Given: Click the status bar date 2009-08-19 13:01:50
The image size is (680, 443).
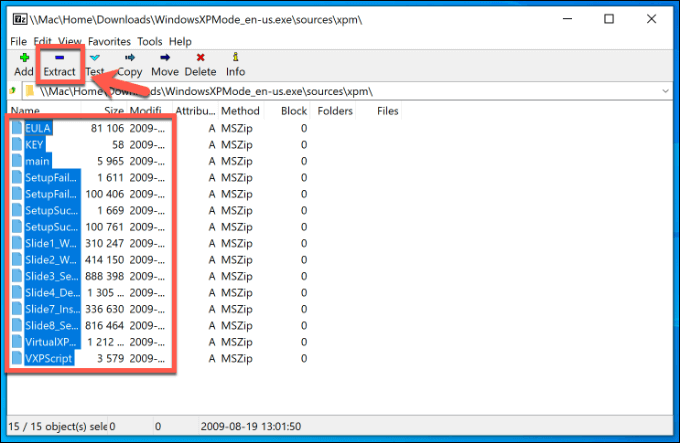Looking at the screenshot, I should [251, 426].
